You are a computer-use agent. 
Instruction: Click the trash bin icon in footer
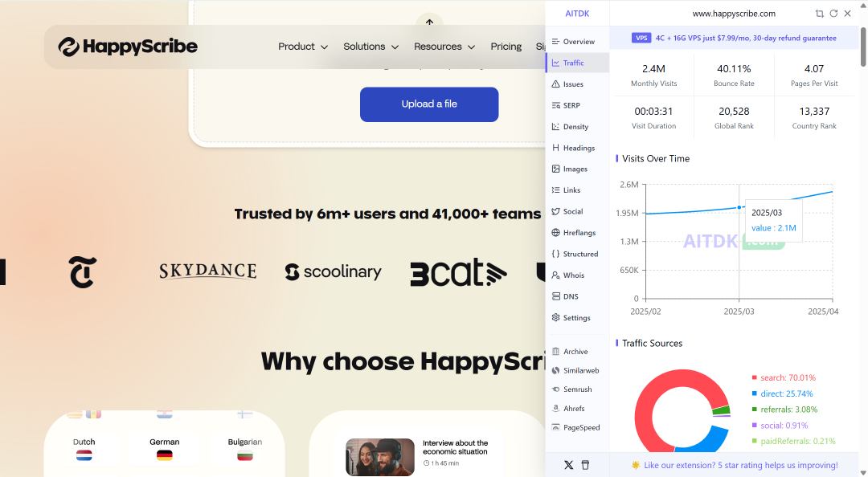click(585, 465)
